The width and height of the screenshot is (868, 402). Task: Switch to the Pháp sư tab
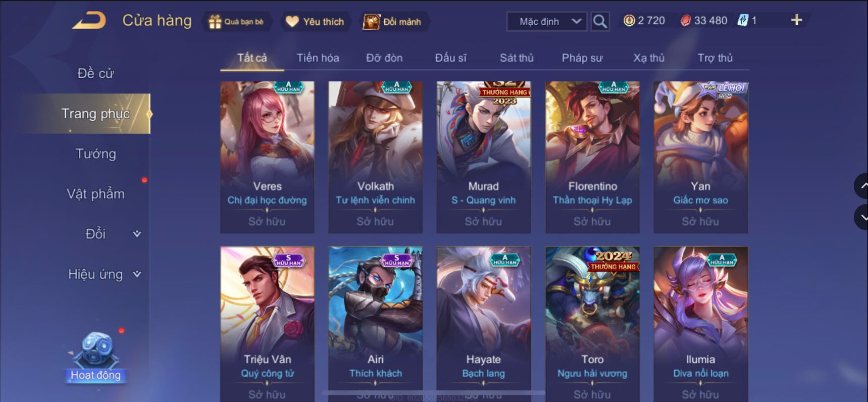582,58
